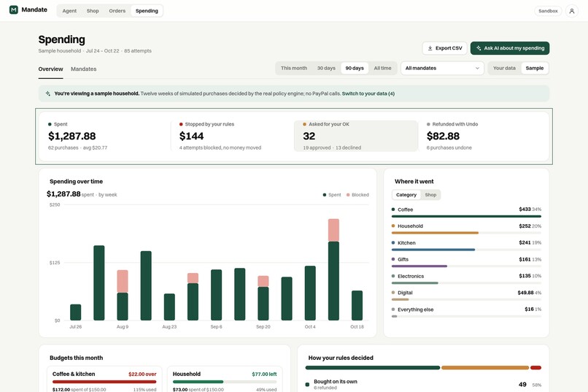The width and height of the screenshot is (588, 392).
Task: Click green segment of rules decided bar
Action: (x=372, y=368)
